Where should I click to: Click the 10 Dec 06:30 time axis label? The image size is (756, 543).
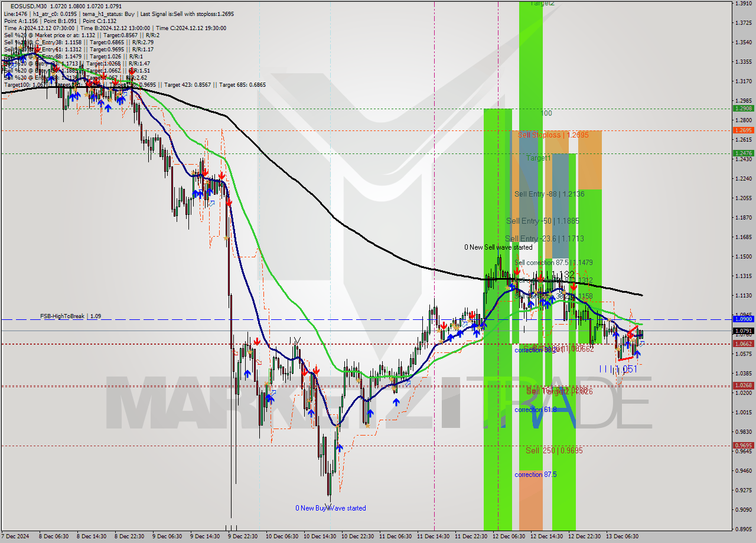click(282, 537)
